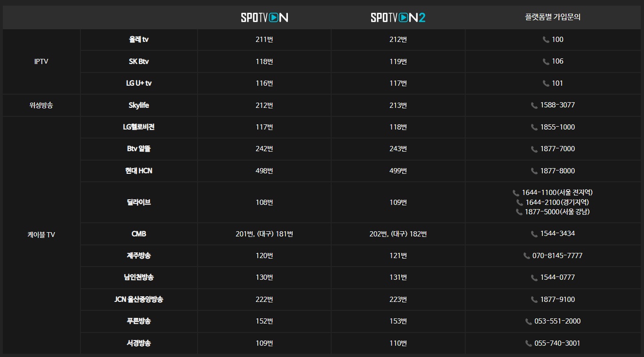Click phone number 1877-9100 text
Viewport: 644px width, 357px height.
[557, 300]
